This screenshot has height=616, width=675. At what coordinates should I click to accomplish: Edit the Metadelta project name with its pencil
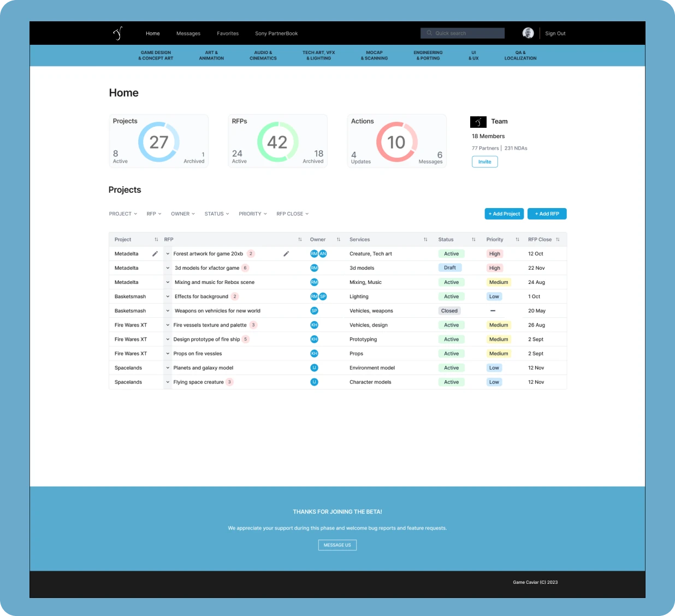tap(155, 254)
